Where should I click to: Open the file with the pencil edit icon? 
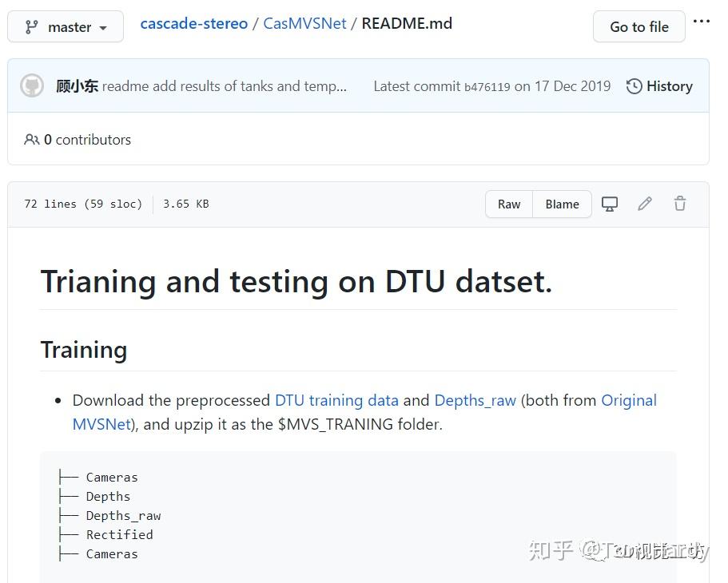tap(645, 204)
